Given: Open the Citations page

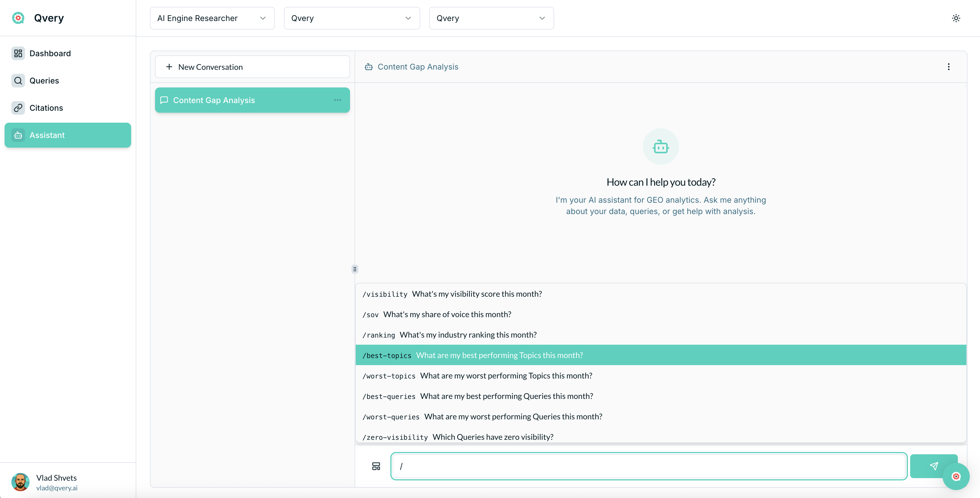Looking at the screenshot, I should 46,108.
